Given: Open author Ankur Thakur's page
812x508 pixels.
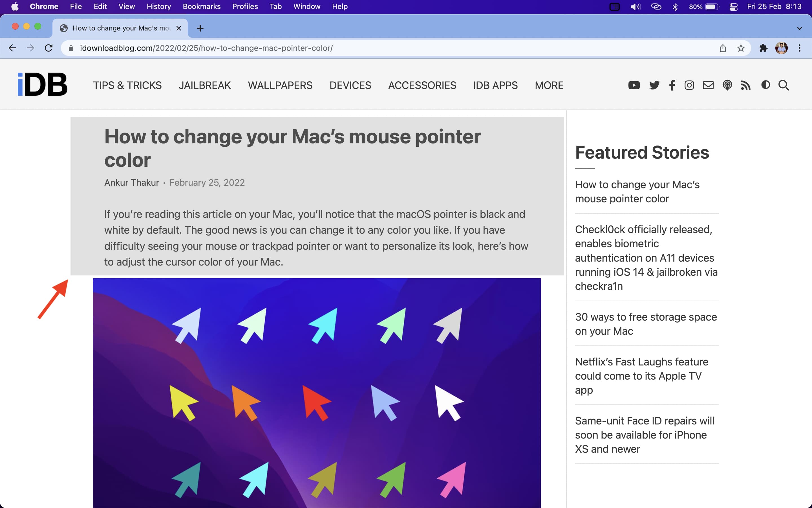Looking at the screenshot, I should point(132,182).
